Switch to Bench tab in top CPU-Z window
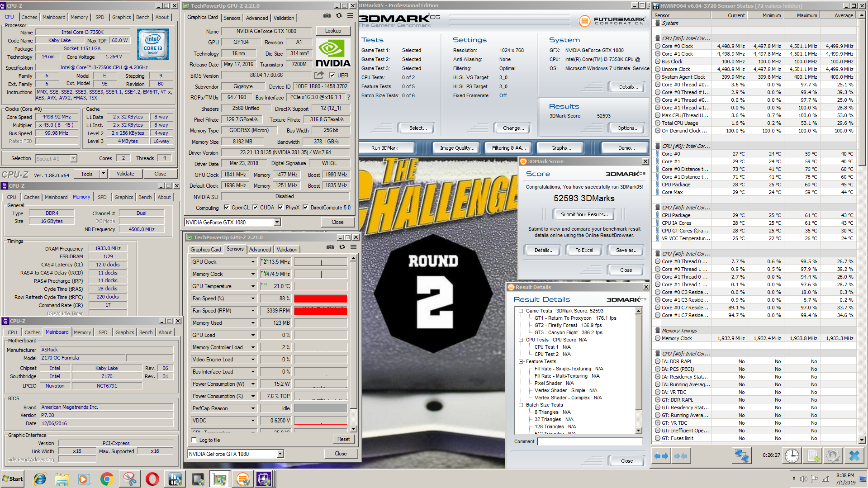Image resolution: width=868 pixels, height=488 pixels. [x=142, y=17]
